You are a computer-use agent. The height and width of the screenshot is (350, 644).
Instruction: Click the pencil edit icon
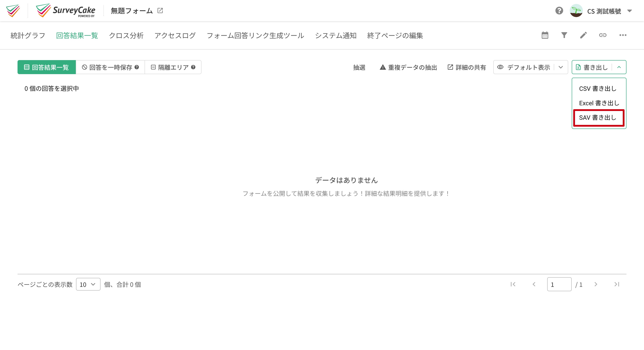(583, 35)
